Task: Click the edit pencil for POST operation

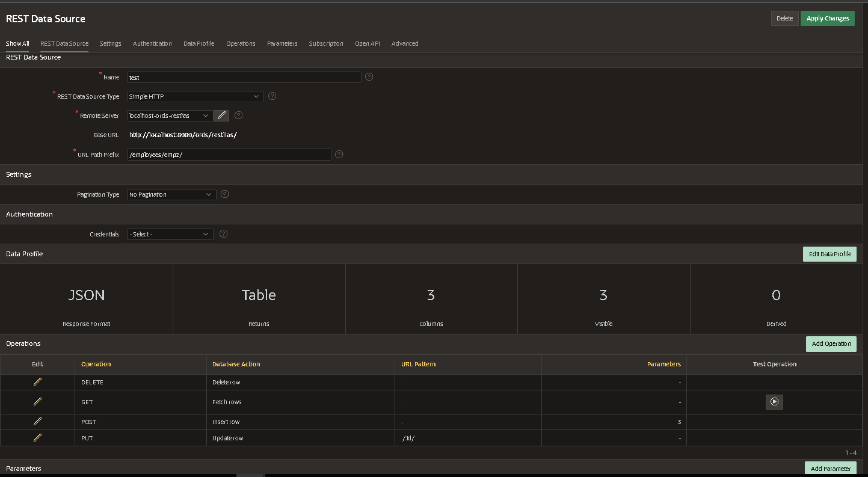Action: pos(37,422)
